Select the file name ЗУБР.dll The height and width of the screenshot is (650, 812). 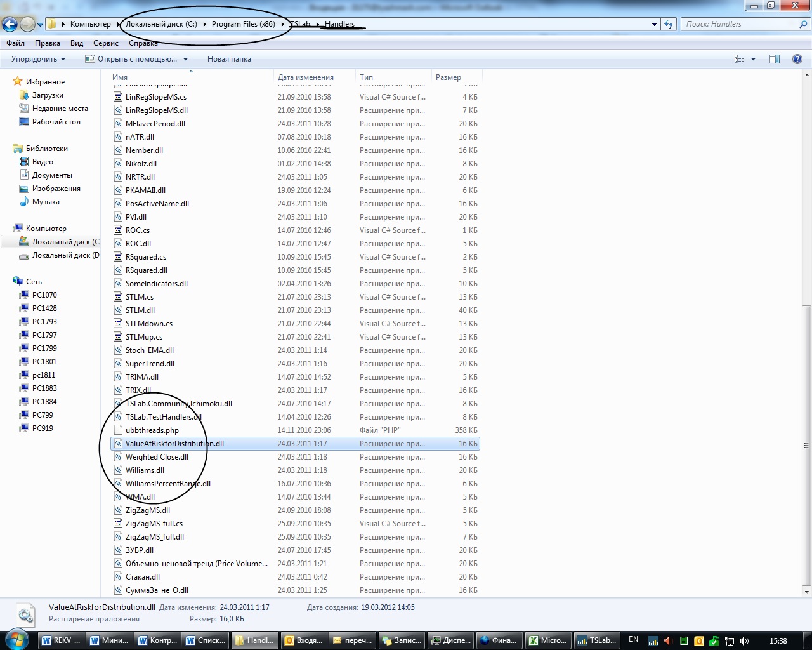pyautogui.click(x=140, y=550)
